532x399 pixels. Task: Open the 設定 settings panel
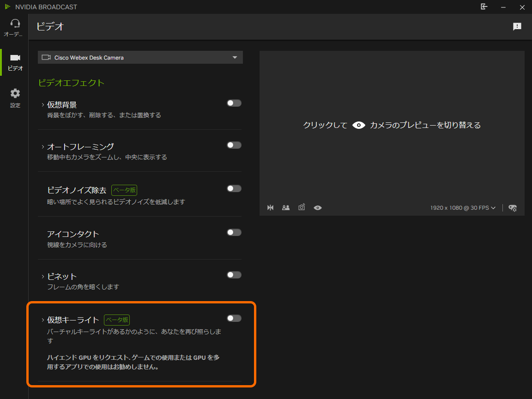pyautogui.click(x=15, y=97)
